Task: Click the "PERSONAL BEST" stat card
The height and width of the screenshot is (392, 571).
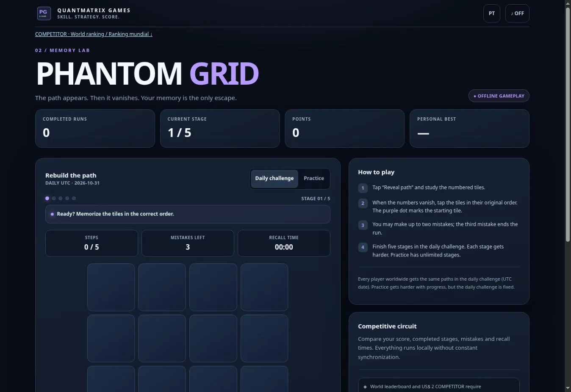Action: (469, 129)
